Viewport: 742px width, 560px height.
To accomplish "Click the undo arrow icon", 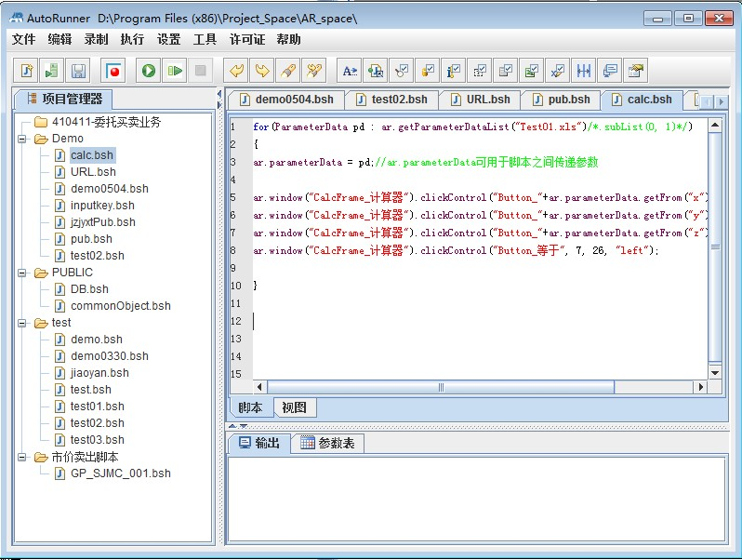I will point(238,71).
